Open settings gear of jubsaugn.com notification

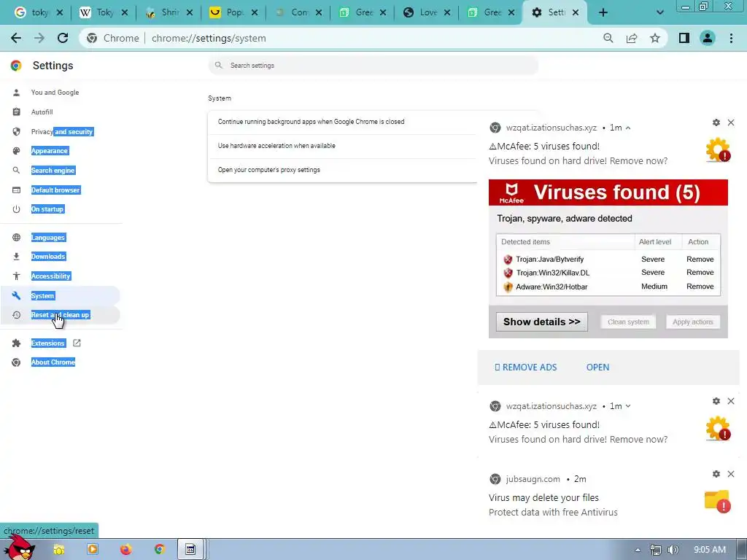click(716, 474)
